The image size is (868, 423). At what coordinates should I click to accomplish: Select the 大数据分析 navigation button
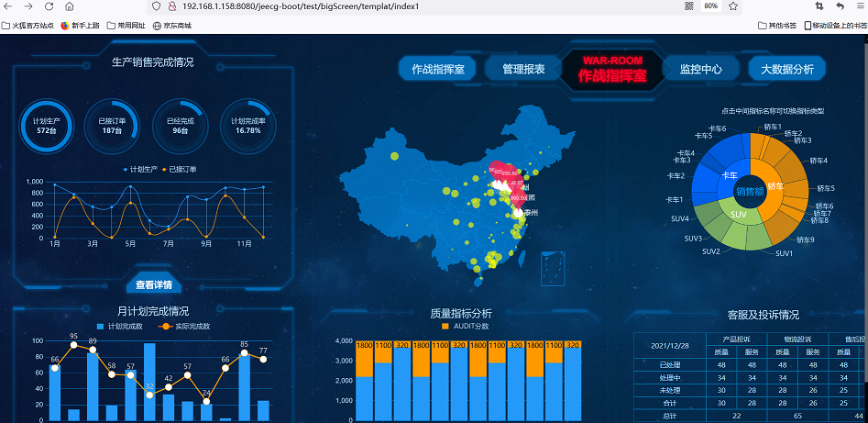[786, 69]
